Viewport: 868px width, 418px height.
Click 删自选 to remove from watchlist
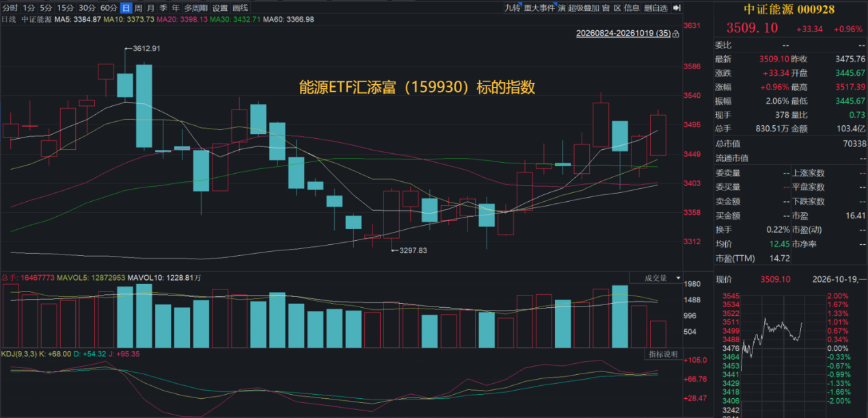click(x=655, y=8)
